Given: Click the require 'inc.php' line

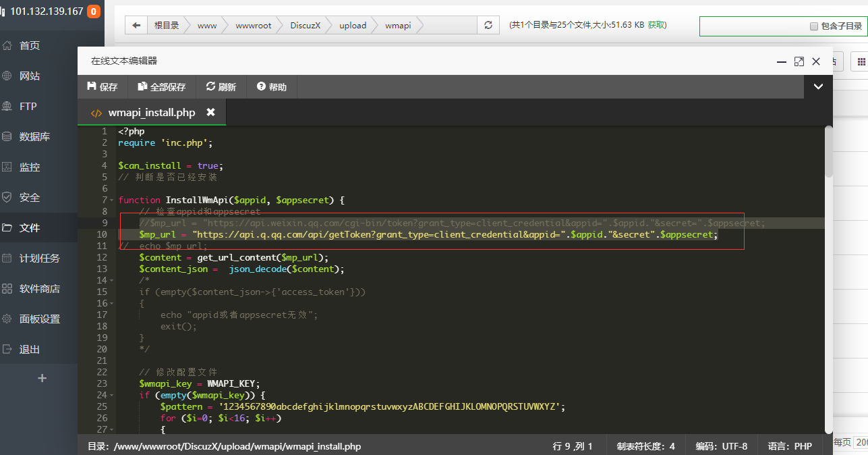Looking at the screenshot, I should (165, 142).
